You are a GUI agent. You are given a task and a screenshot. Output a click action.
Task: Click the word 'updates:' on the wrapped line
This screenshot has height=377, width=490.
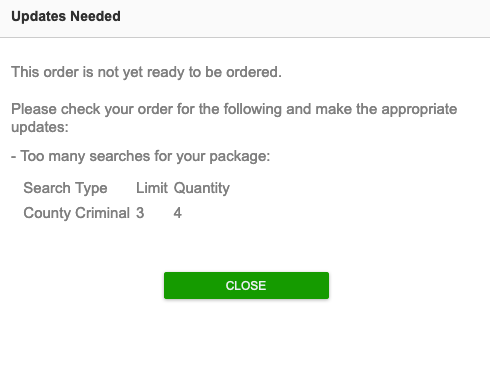(x=40, y=127)
